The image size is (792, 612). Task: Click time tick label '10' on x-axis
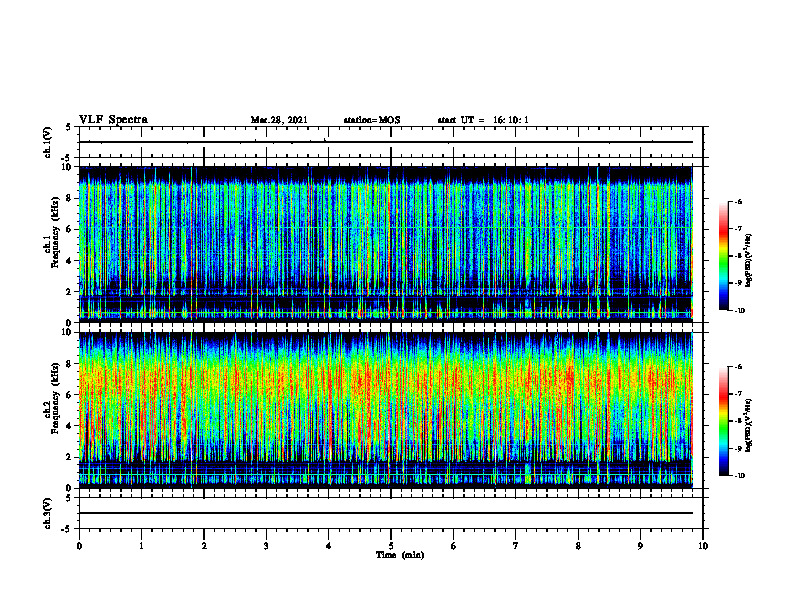point(703,546)
